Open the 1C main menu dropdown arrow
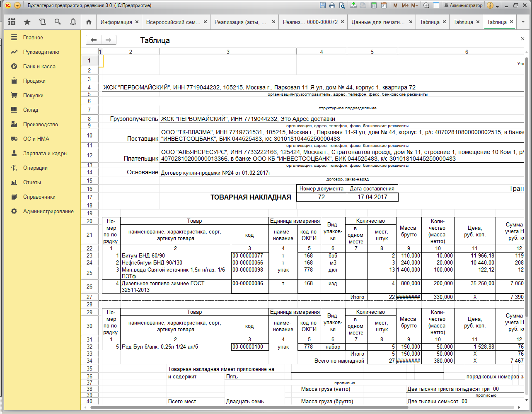This screenshot has width=532, height=414. click(17, 5)
